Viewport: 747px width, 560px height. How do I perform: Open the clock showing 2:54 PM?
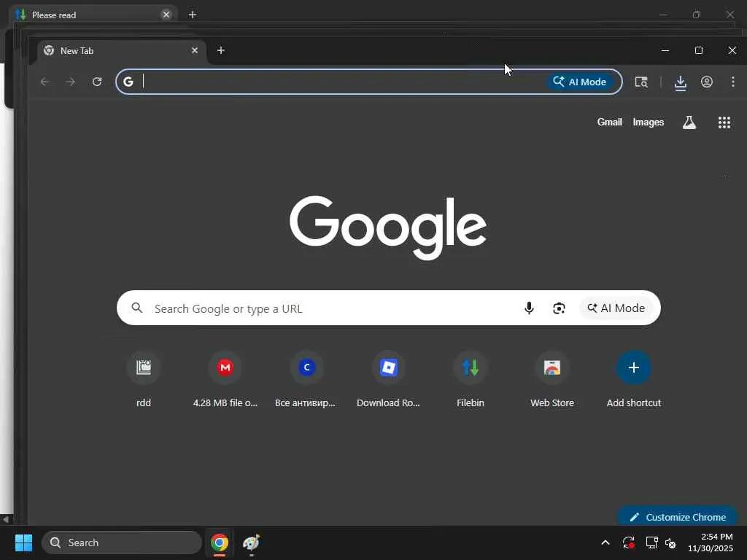click(x=711, y=542)
